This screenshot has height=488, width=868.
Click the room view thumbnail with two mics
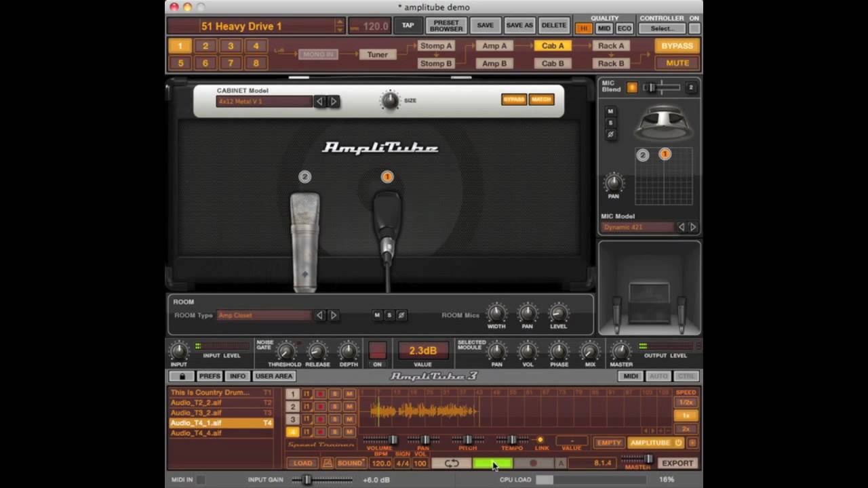[x=650, y=288]
